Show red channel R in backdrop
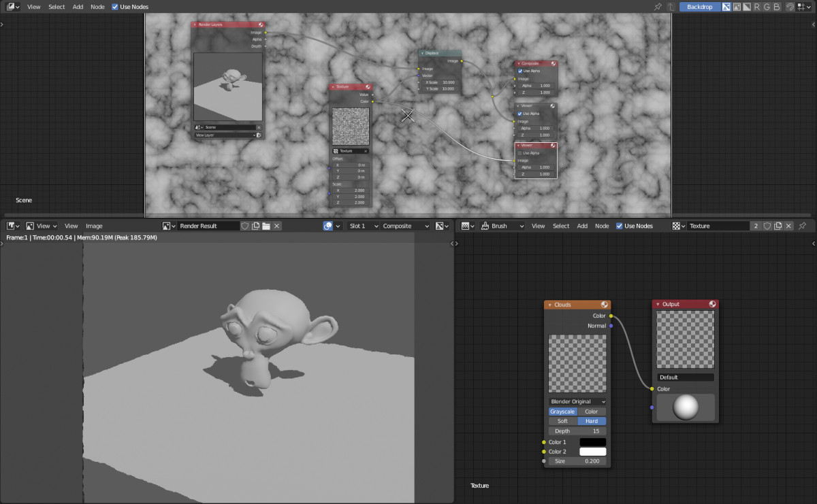This screenshot has height=504, width=817. coord(757,7)
